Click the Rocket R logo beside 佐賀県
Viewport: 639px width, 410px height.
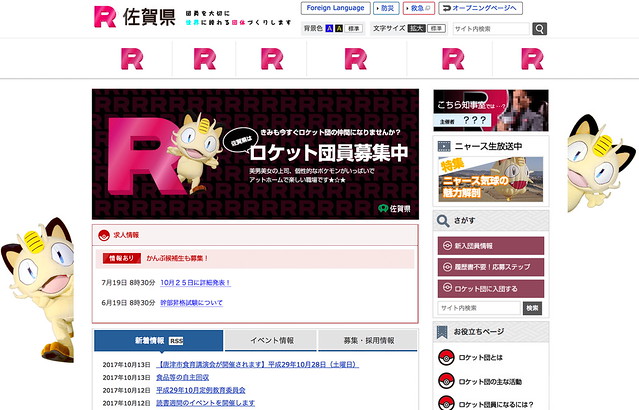[104, 16]
